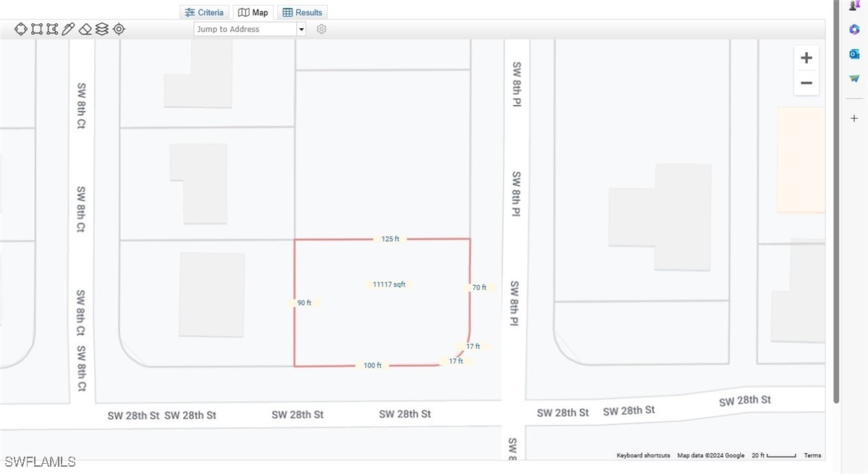The width and height of the screenshot is (868, 474).
Task: Open map settings gear icon
Action: click(321, 29)
